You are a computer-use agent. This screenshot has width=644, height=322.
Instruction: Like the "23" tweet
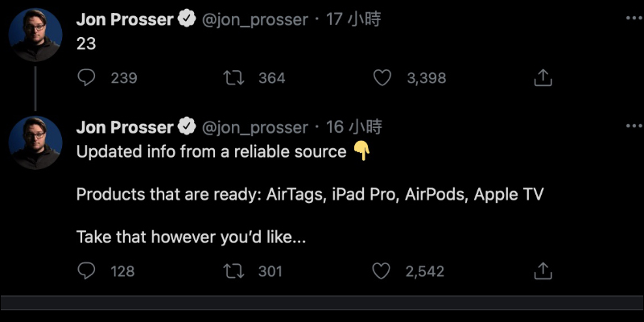[382, 77]
